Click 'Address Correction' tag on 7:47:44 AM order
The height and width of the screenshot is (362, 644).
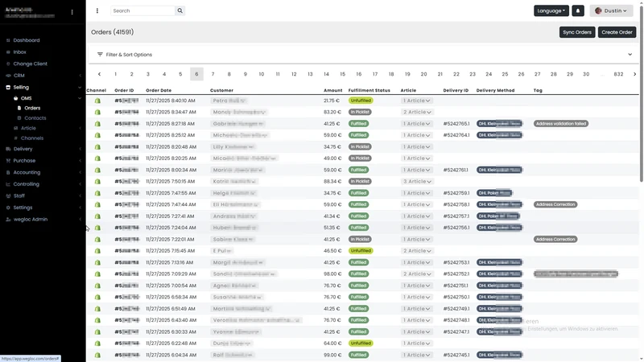point(555,204)
